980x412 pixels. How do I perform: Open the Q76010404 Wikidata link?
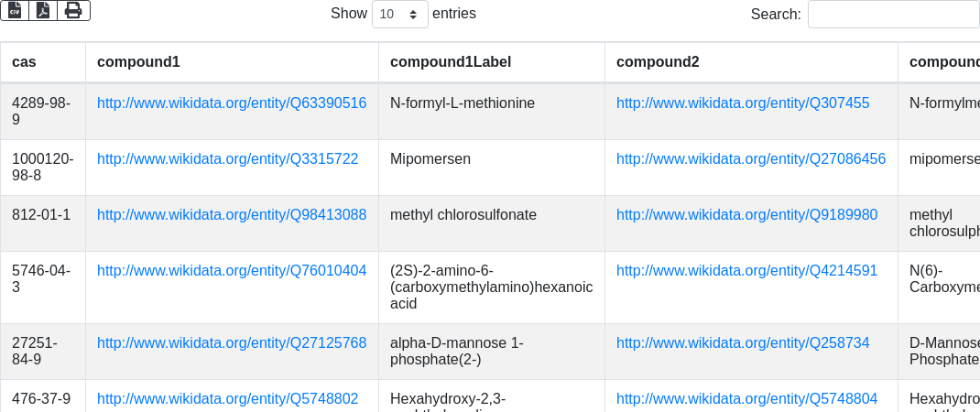click(232, 271)
